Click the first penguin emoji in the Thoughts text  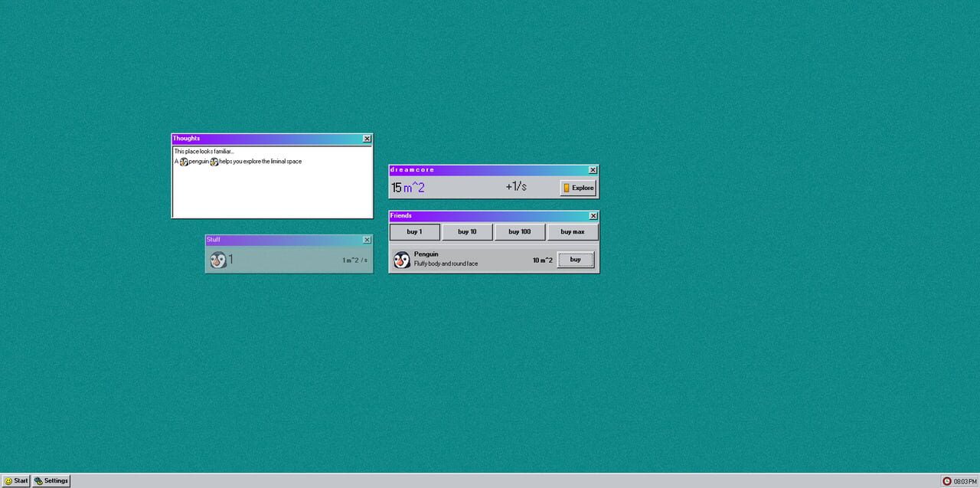point(184,162)
